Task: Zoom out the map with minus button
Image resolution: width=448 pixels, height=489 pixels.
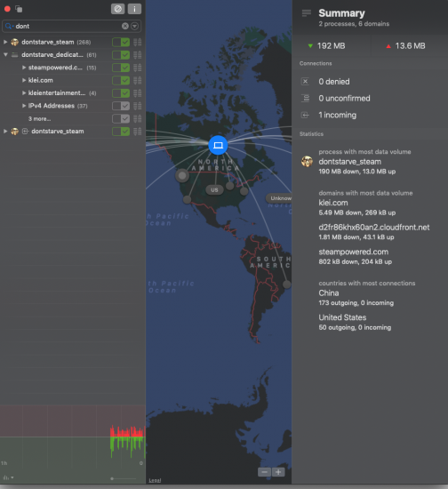Action: 264,472
